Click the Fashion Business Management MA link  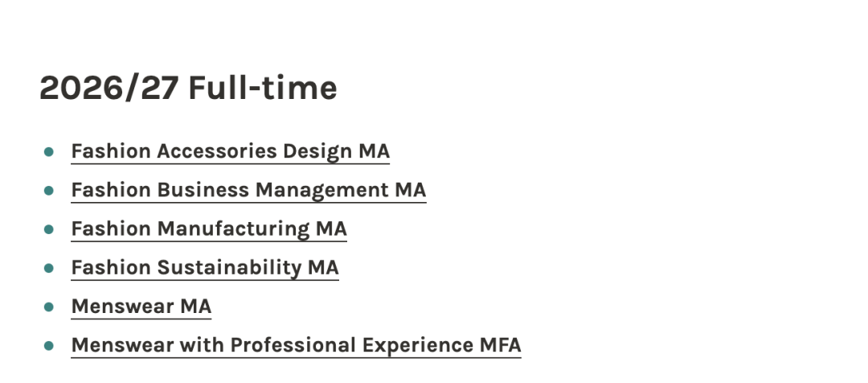[x=248, y=190]
